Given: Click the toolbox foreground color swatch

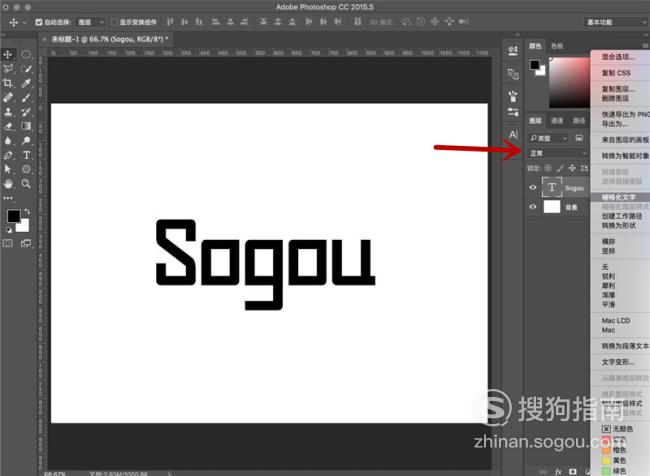Looking at the screenshot, I should click(13, 216).
